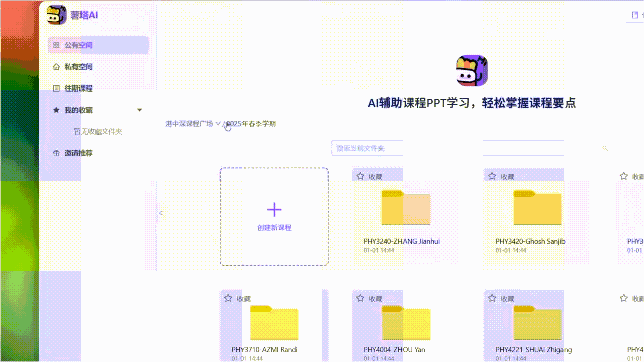Open 往期课程 in sidebar
This screenshot has height=362, width=644.
pyautogui.click(x=78, y=88)
